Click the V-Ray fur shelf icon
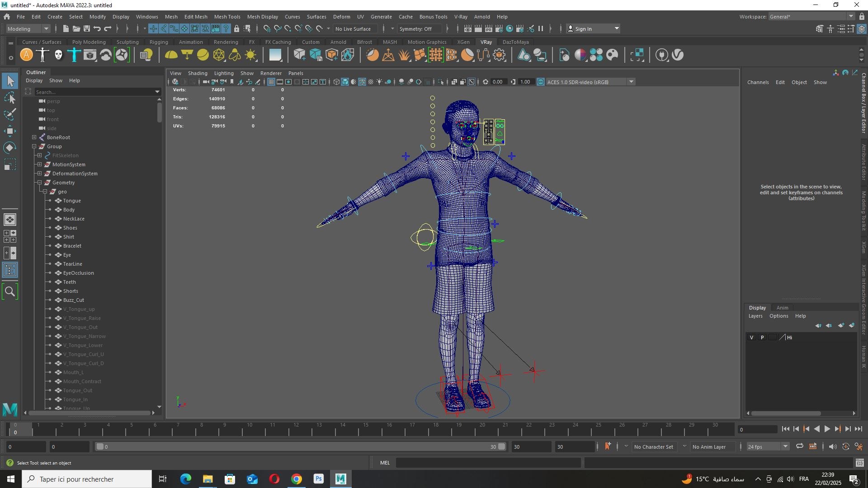 click(x=404, y=55)
